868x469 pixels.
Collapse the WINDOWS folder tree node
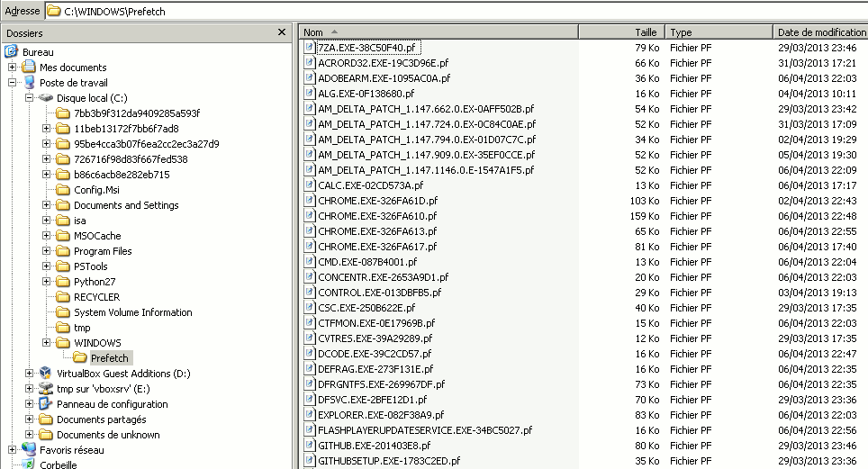[47, 343]
